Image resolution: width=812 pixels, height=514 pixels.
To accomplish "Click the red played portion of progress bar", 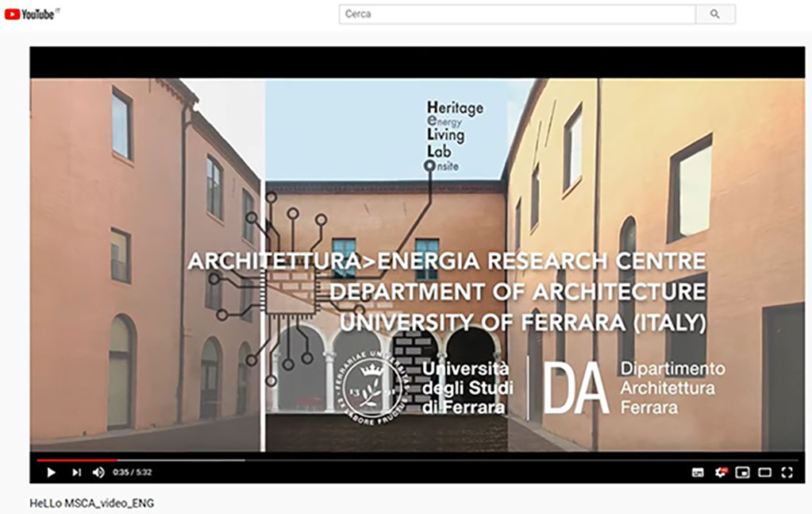I will [77, 460].
